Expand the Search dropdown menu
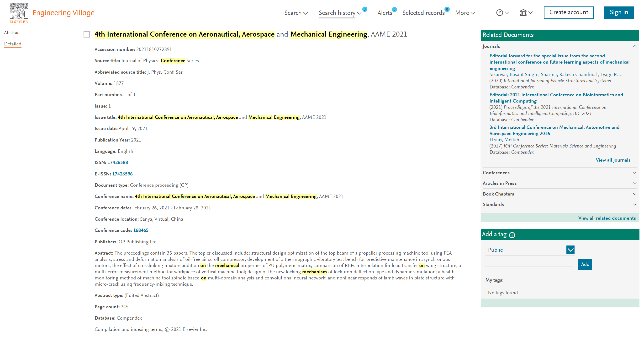 point(296,13)
